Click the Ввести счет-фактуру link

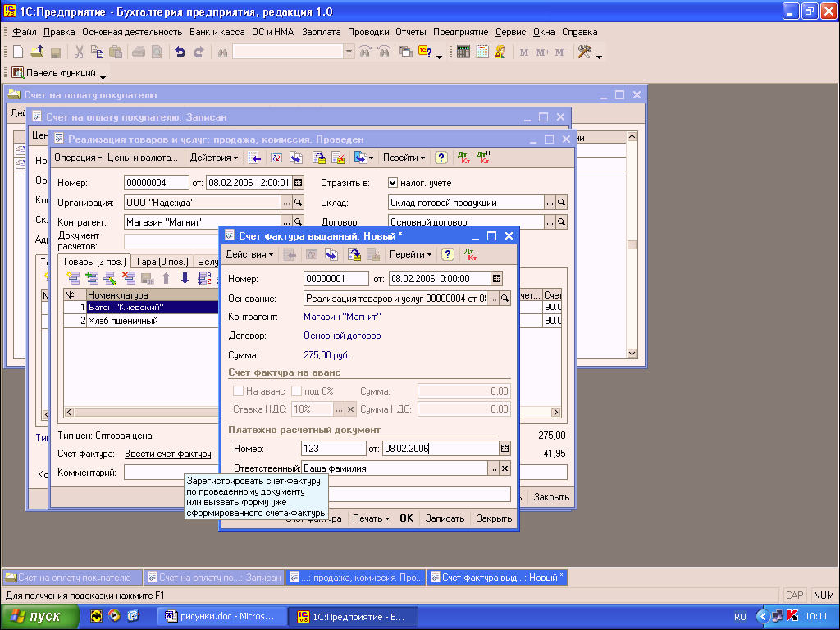[x=168, y=454]
